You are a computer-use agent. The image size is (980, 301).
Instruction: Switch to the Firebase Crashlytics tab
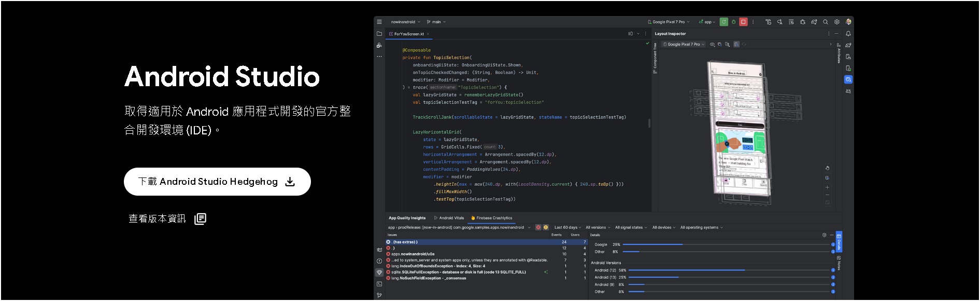pyautogui.click(x=491, y=218)
